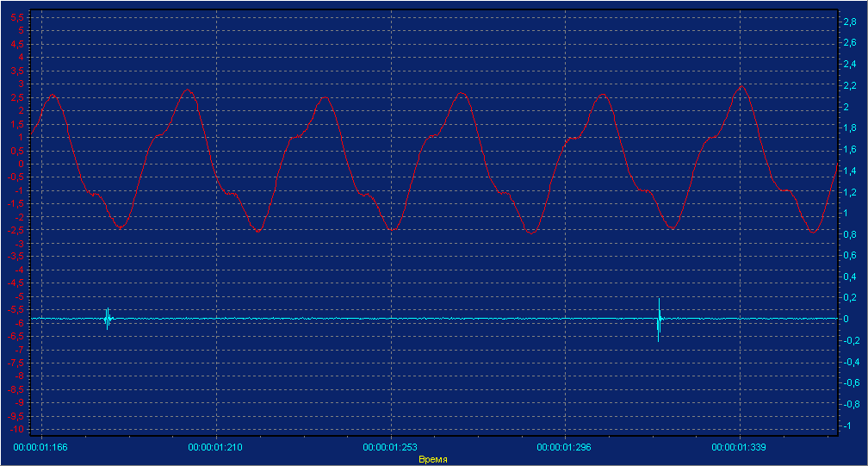Image resolution: width=868 pixels, height=466 pixels.
Task: Click the cyan axis value 2,8
Action: (850, 22)
